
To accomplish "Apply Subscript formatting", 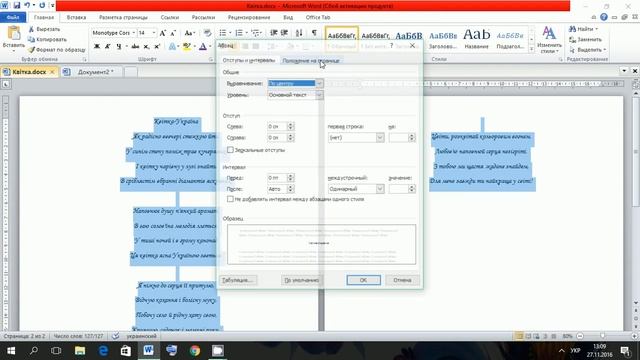I will (x=146, y=47).
